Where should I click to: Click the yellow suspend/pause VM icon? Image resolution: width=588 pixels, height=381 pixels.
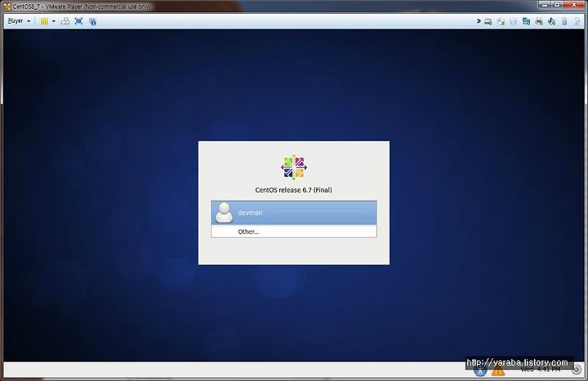point(44,21)
